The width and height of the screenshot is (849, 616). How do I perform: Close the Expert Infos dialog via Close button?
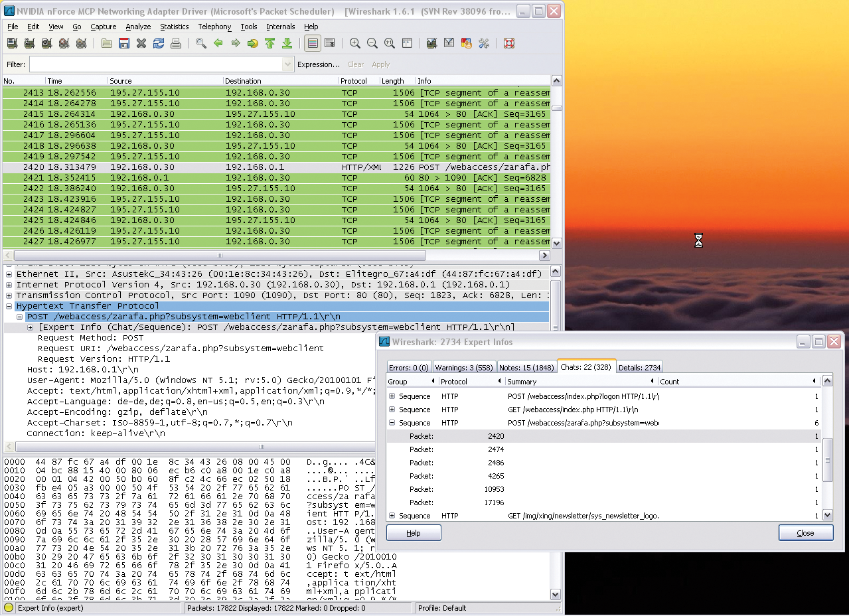(x=805, y=532)
